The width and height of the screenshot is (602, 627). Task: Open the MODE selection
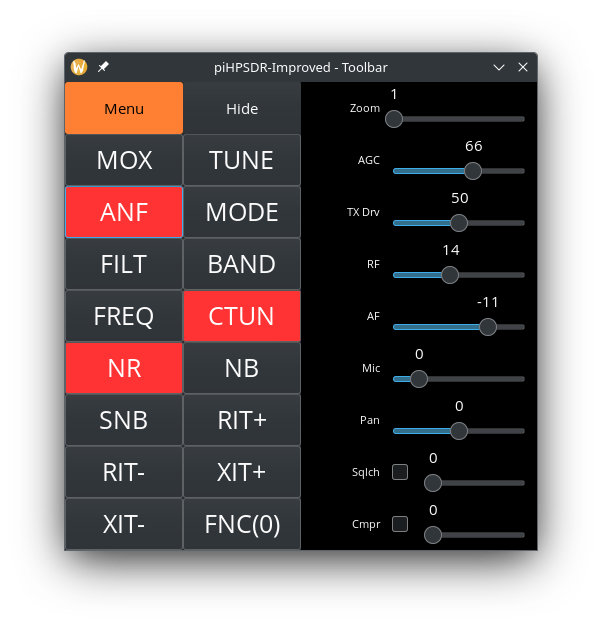point(242,212)
